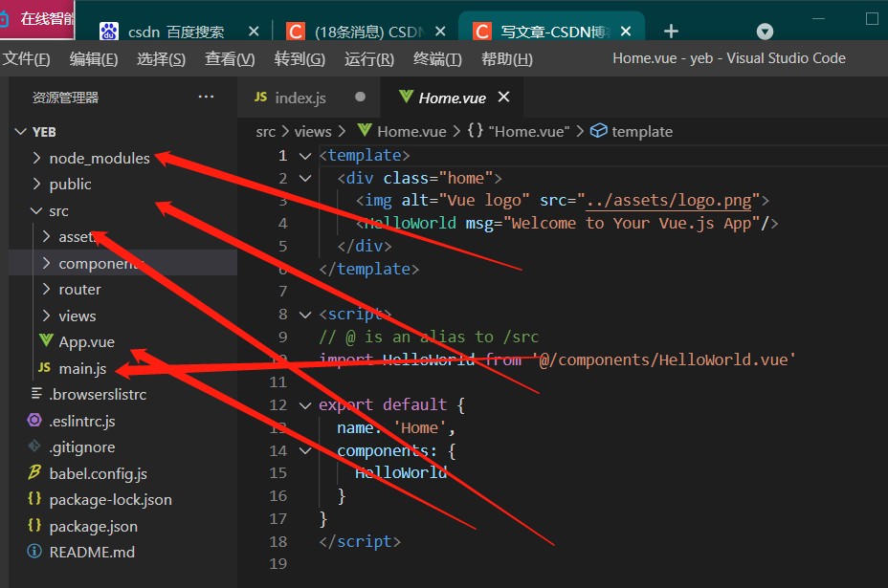Screen dimensions: 888x588
Task: Click Home.vue in the breadcrumb path
Action: coord(411,132)
